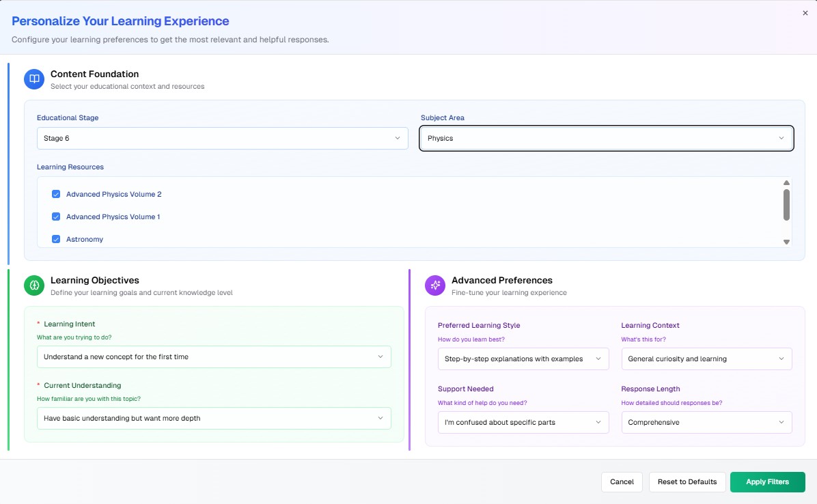
Task: Click 'Fine-tune your learning experience' subtitle
Action: pos(509,292)
